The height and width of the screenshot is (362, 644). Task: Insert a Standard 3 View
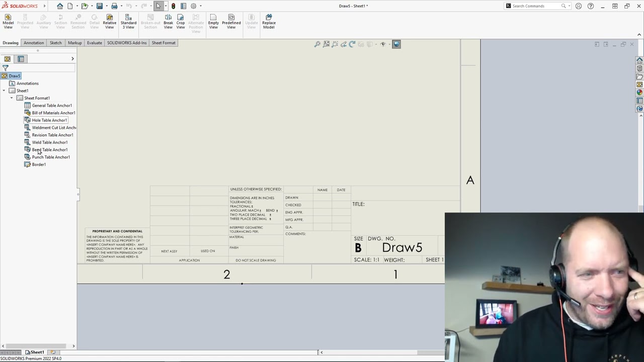[128, 22]
